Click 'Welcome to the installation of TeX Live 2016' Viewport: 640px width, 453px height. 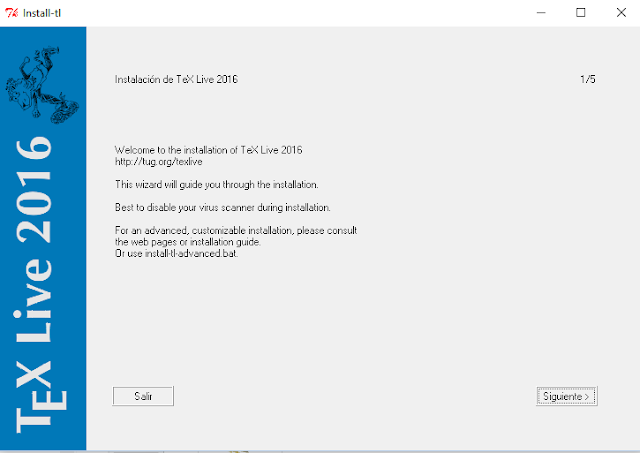click(x=209, y=150)
